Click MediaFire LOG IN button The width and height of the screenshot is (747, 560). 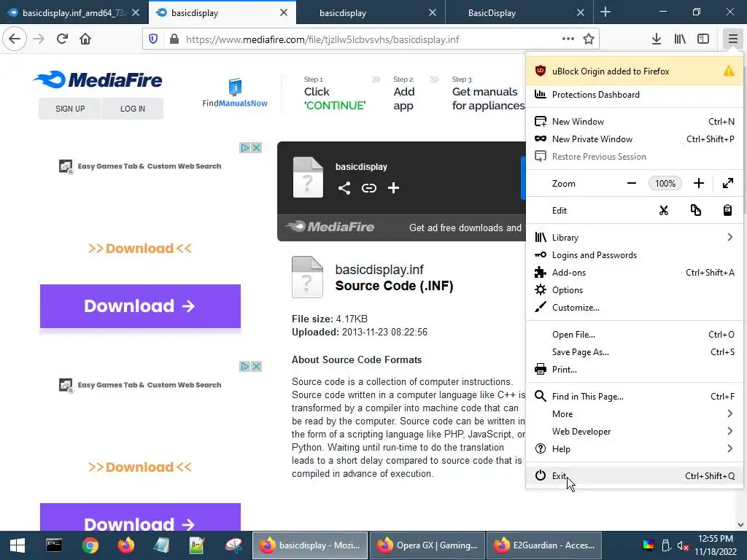[x=133, y=109]
